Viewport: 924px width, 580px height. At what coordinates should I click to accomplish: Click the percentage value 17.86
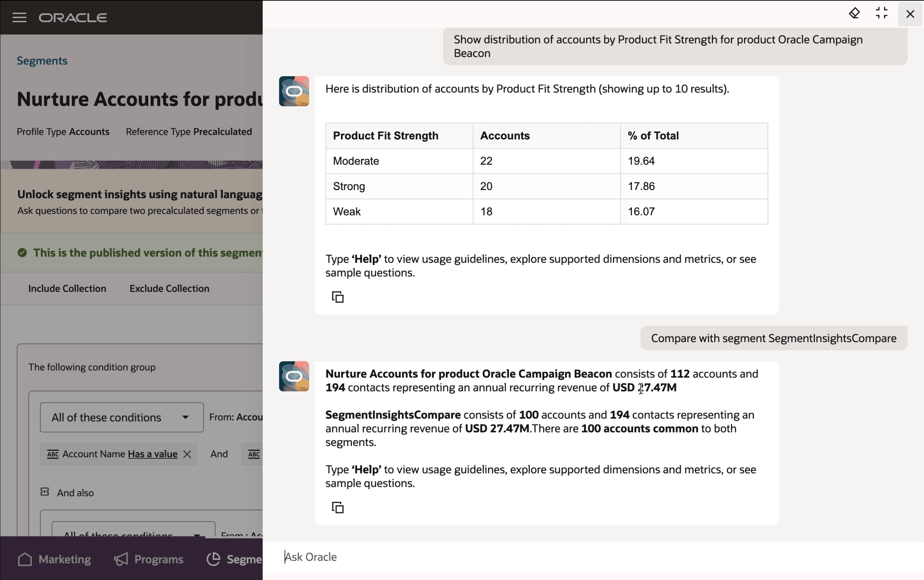[641, 186]
